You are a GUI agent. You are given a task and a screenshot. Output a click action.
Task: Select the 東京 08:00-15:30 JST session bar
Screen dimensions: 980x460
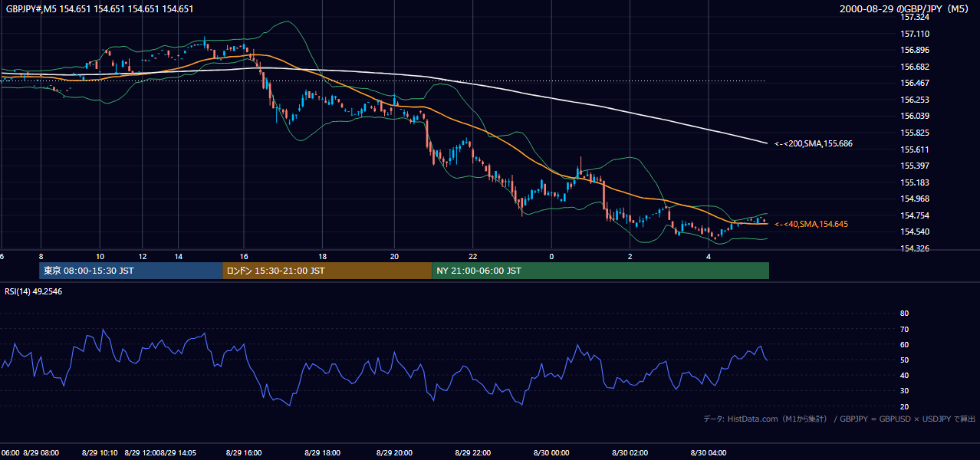[x=131, y=271]
